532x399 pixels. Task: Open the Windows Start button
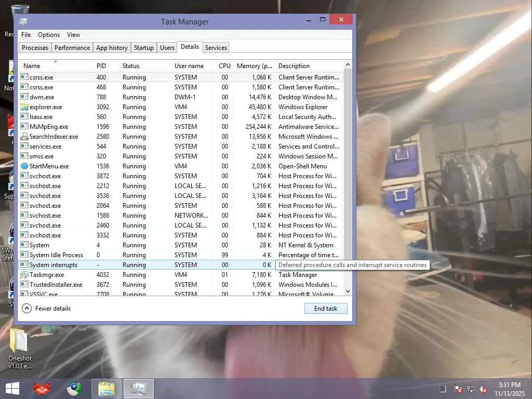pyautogui.click(x=12, y=389)
